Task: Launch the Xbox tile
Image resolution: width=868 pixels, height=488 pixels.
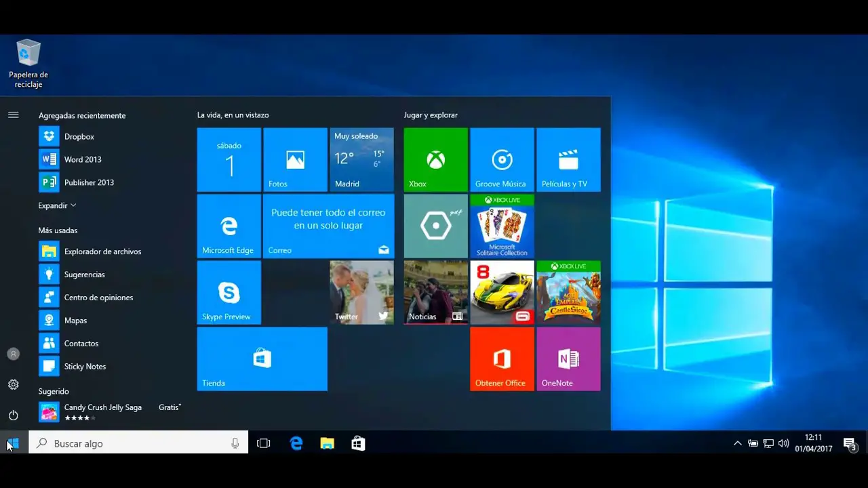Action: (436, 160)
